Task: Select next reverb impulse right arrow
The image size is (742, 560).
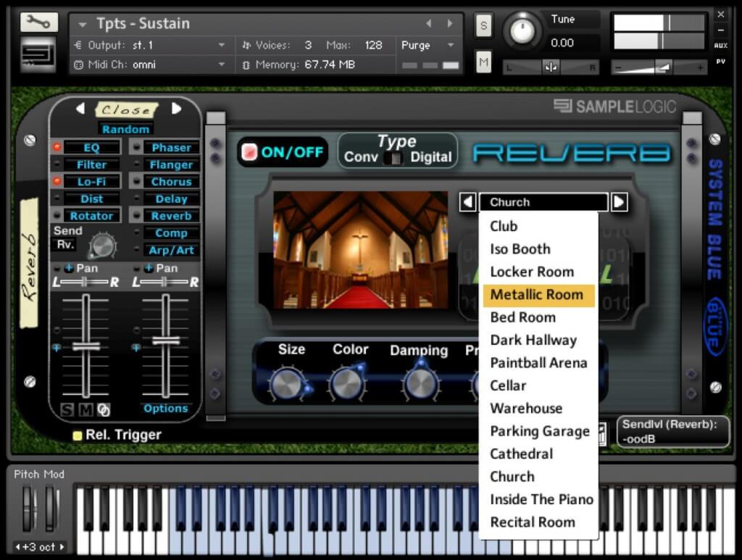Action: pyautogui.click(x=619, y=202)
